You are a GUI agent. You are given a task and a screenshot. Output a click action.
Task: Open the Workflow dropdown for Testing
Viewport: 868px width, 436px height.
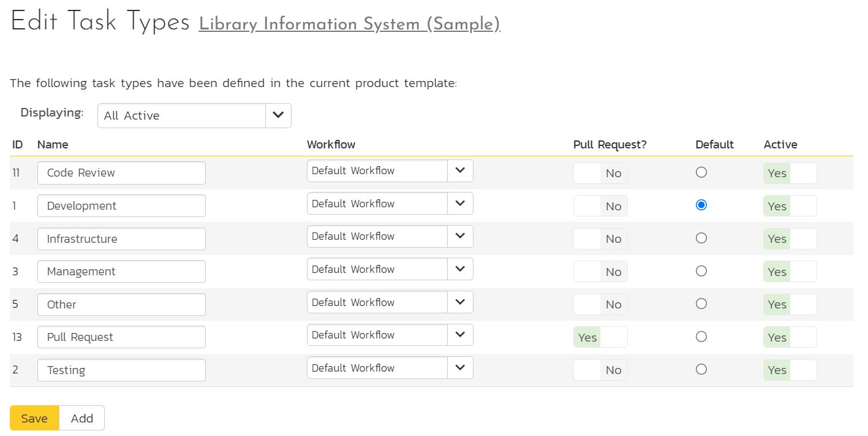click(x=390, y=368)
